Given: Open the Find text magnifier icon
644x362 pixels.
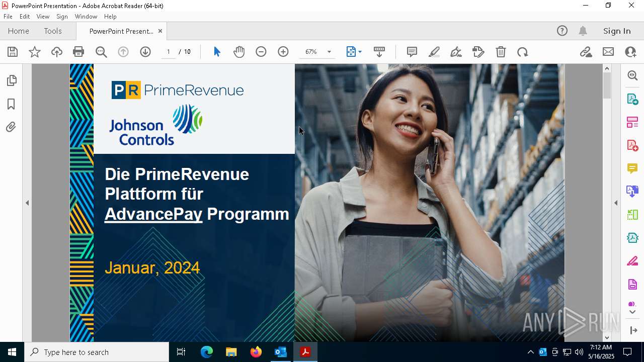Looking at the screenshot, I should [x=101, y=52].
